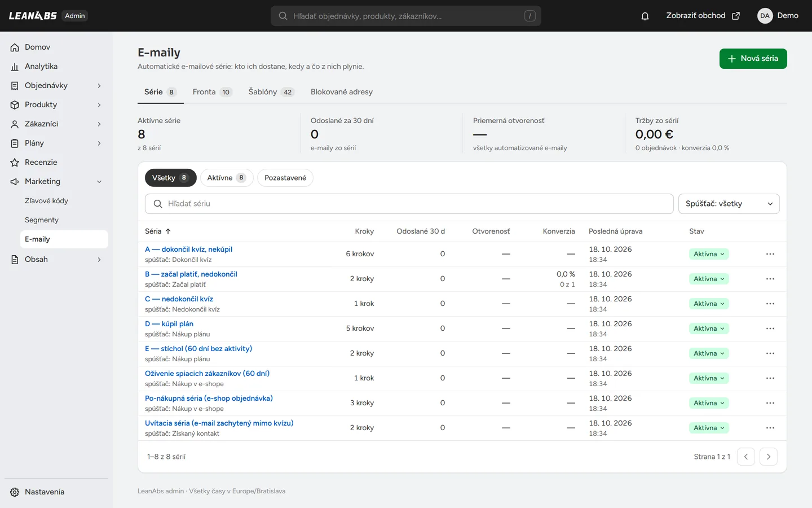This screenshot has height=508, width=812.
Task: Focus the Hľadať sériu search field
Action: (x=409, y=204)
